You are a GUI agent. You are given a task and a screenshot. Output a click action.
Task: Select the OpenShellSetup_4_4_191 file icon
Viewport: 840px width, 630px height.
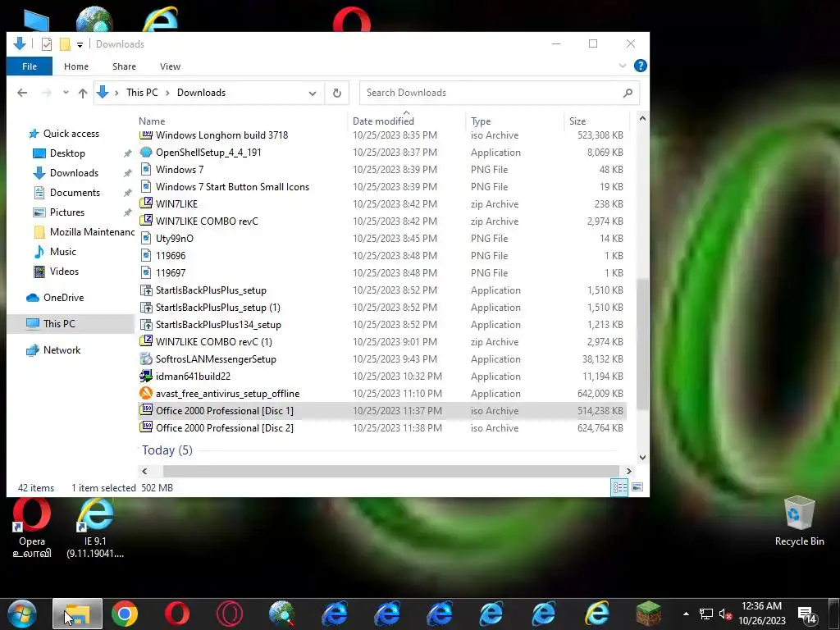point(146,152)
